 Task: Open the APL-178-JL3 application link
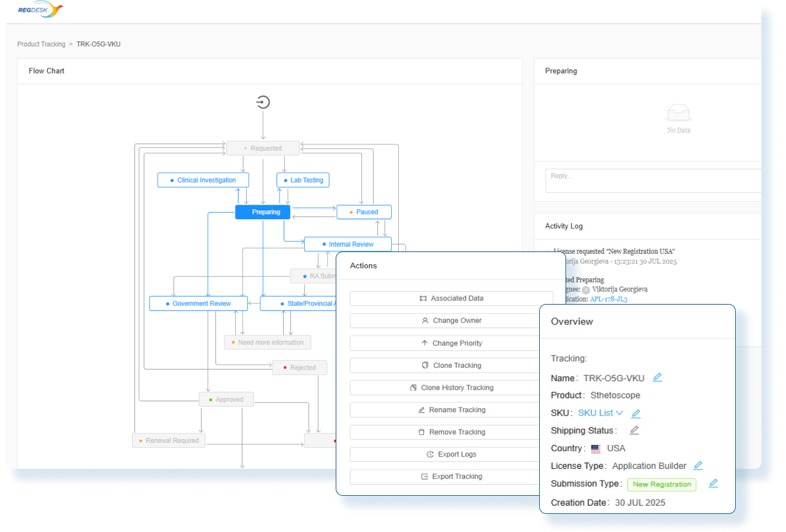tap(608, 299)
